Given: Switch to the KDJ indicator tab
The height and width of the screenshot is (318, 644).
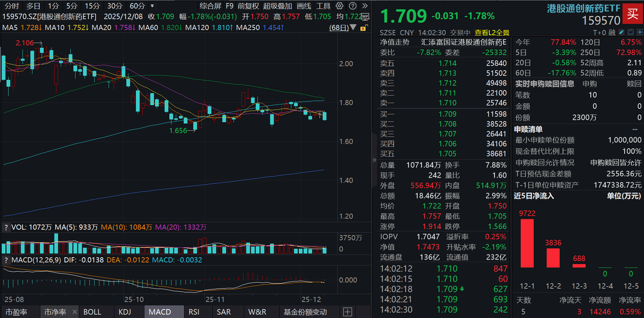Looking at the screenshot, I should click(x=125, y=312).
